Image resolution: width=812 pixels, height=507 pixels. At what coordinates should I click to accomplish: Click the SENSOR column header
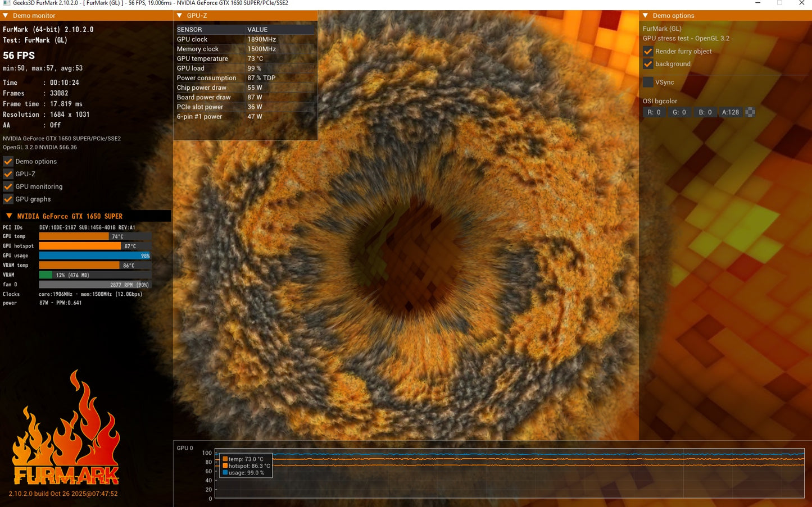click(189, 30)
